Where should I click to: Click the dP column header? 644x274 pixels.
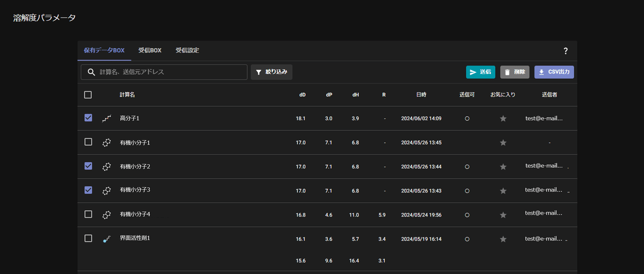(329, 95)
